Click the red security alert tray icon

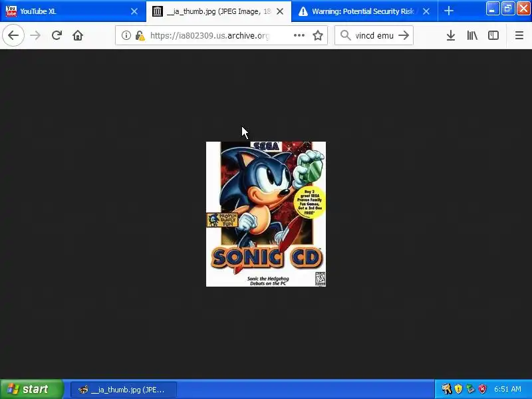coord(483,389)
